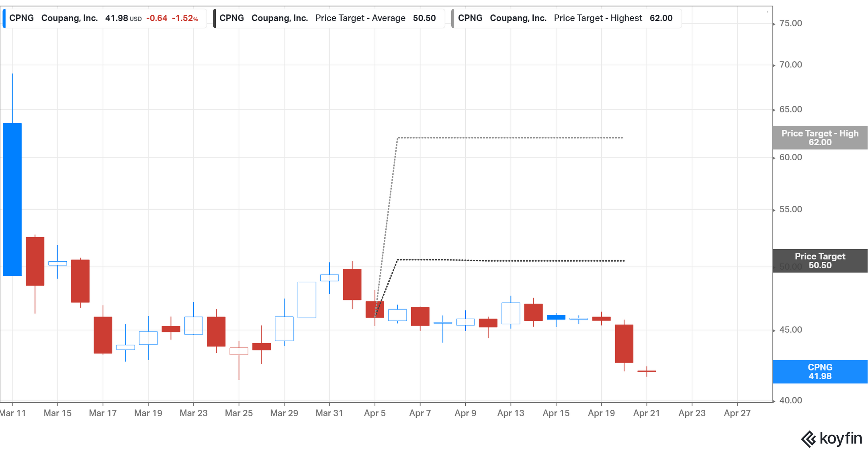Click the Apr 7 date label
Viewport: 868px width, 454px height.
pos(420,413)
